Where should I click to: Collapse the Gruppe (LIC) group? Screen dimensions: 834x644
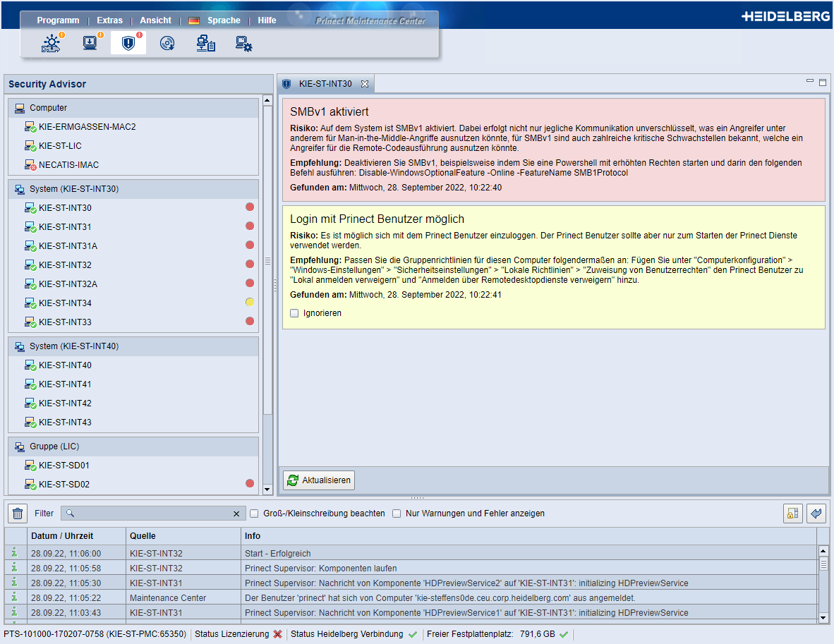pos(133,446)
